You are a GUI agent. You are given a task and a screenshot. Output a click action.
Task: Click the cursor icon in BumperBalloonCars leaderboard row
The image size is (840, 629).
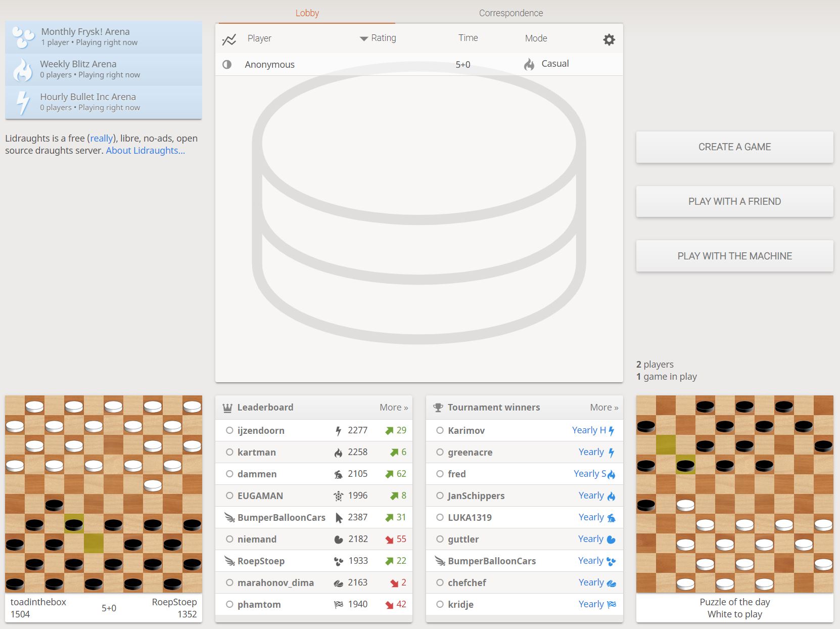click(x=339, y=518)
